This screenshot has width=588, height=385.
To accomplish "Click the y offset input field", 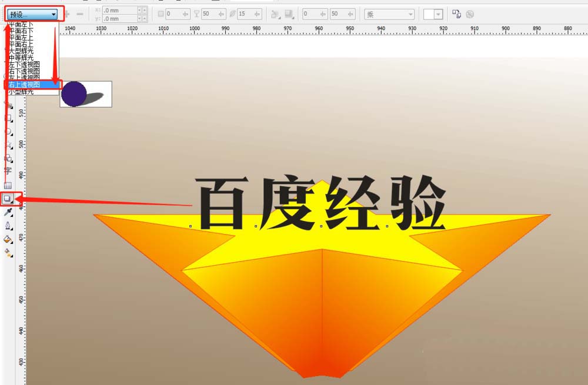I will point(120,18).
